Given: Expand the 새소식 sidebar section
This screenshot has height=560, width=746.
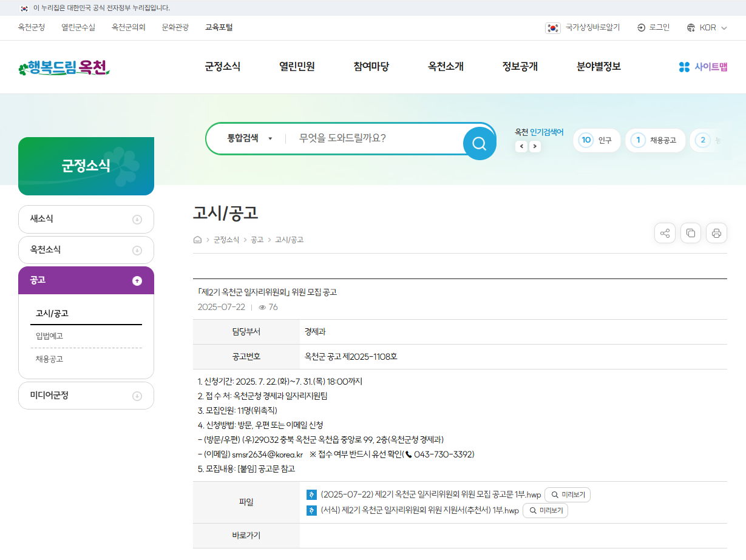Looking at the screenshot, I should [137, 220].
